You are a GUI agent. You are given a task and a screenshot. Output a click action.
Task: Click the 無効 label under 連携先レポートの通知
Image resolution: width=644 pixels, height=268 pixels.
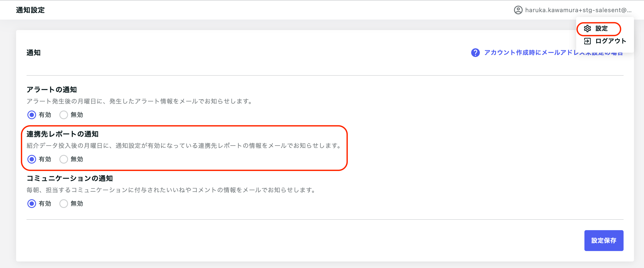click(x=77, y=159)
